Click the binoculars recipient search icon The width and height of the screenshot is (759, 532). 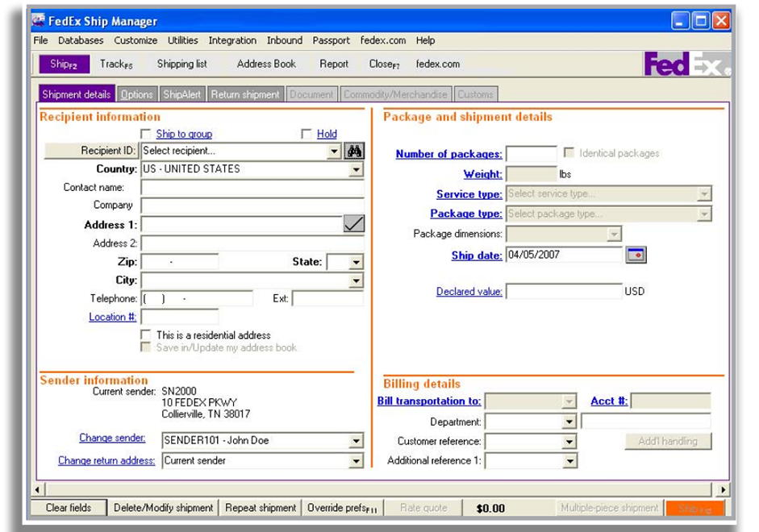[354, 151]
